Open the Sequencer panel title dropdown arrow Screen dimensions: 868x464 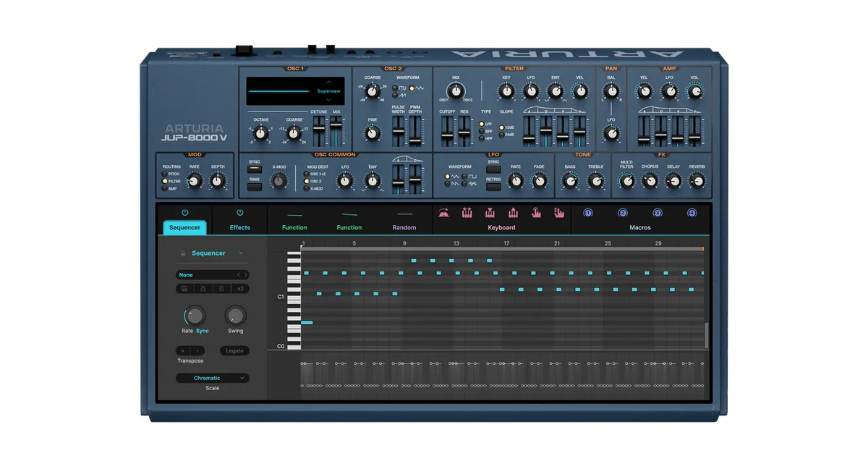coord(241,253)
